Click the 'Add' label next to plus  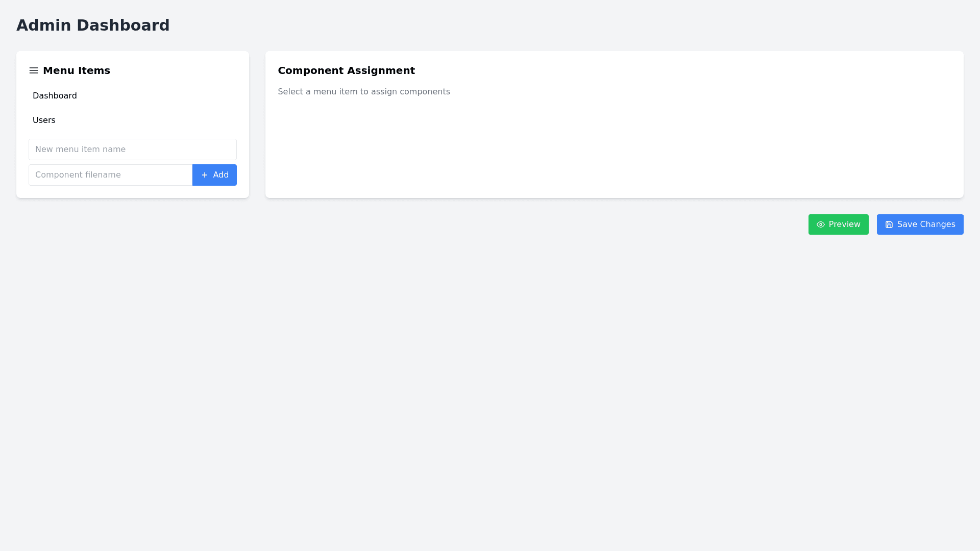(x=220, y=175)
